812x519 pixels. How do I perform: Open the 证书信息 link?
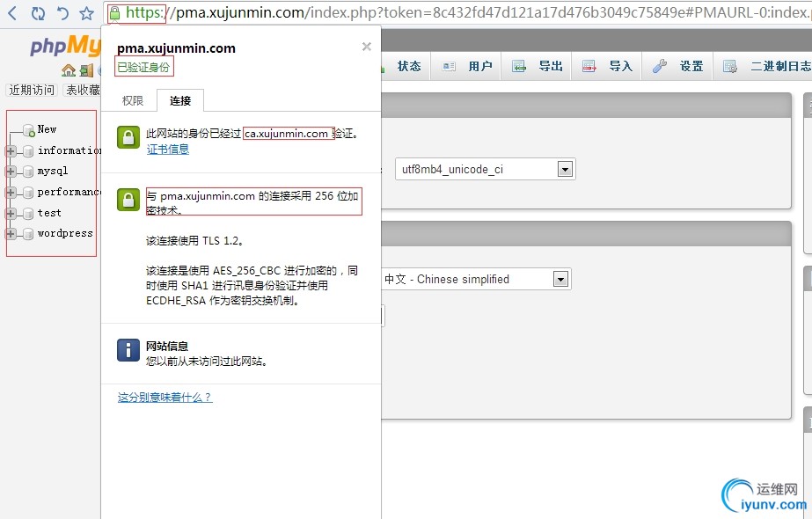(168, 150)
